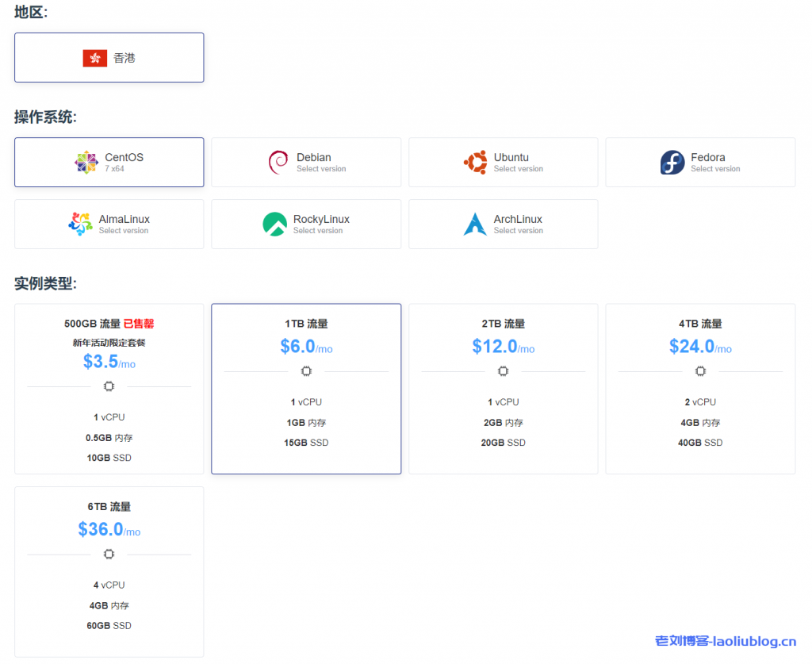The image size is (812, 664).
Task: Click the CPU chip icon in 1TB plan
Action: (x=306, y=371)
